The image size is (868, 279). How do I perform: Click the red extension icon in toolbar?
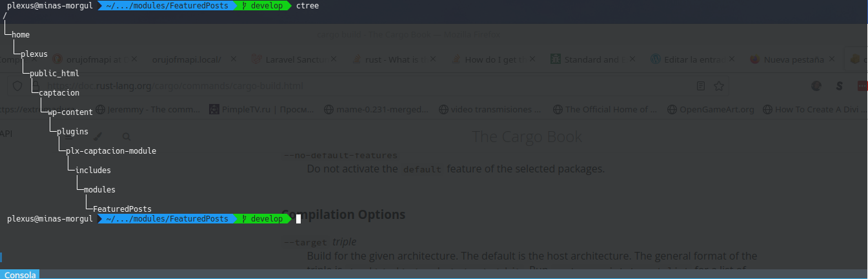coord(863,85)
